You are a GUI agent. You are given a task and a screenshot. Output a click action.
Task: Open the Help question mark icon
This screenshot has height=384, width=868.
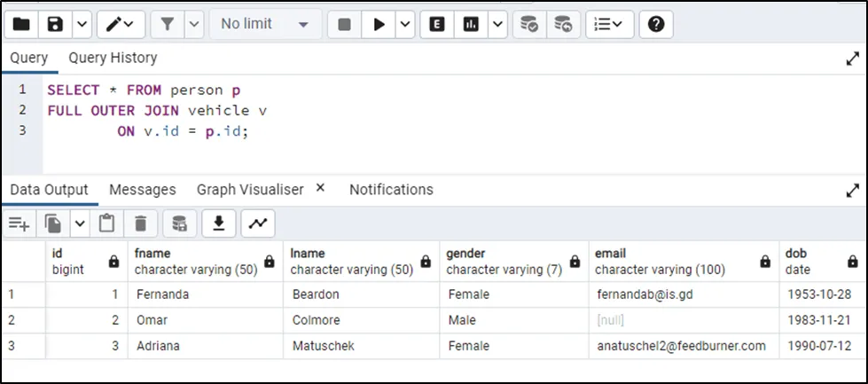click(x=655, y=24)
